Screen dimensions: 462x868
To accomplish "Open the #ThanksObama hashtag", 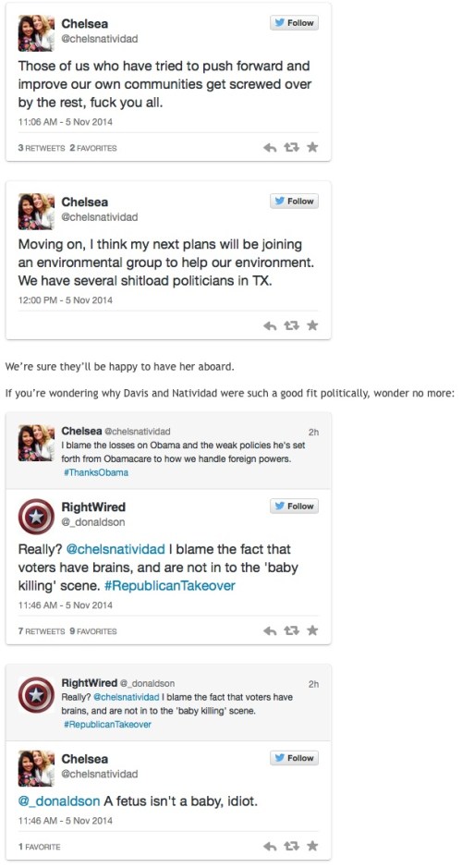I will (96, 472).
